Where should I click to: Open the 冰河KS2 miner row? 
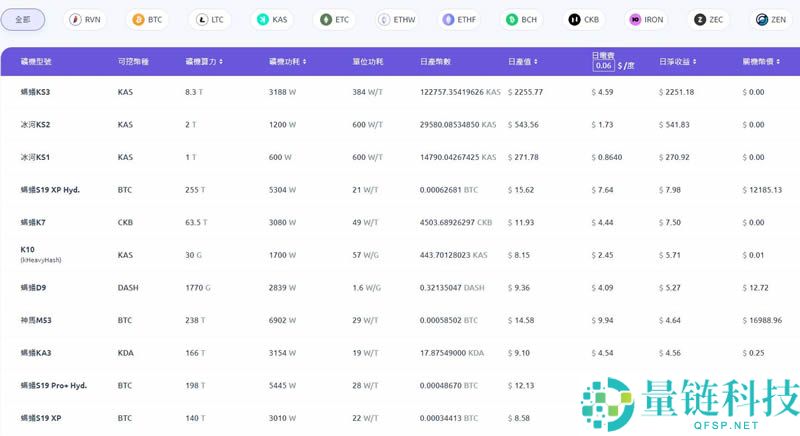click(x=400, y=125)
